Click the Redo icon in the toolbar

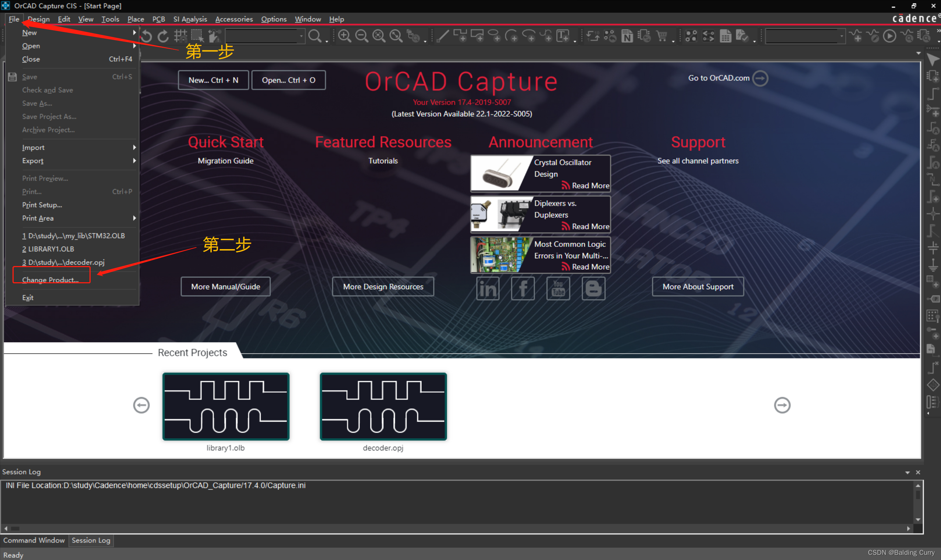pos(163,36)
